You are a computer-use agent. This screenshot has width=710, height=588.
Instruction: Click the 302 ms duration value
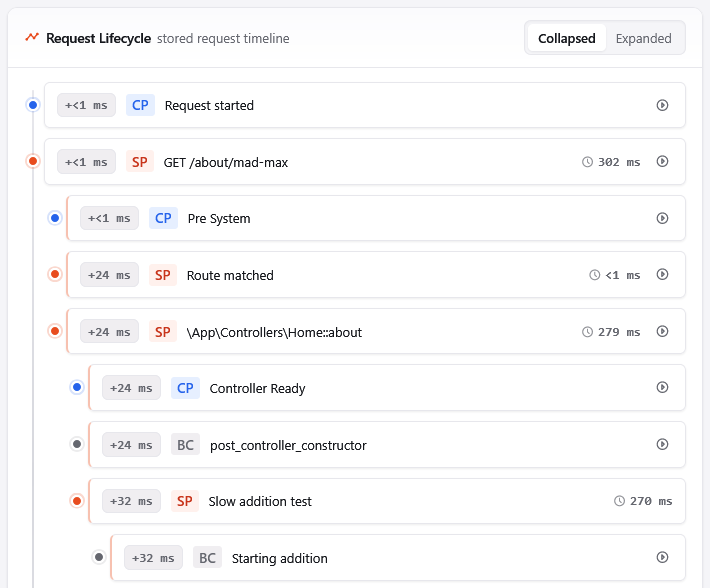click(619, 162)
